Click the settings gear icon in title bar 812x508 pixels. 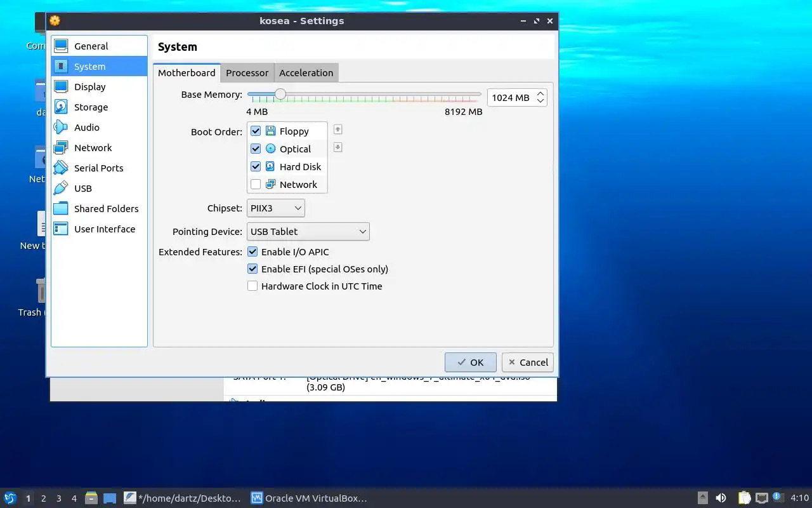click(x=55, y=21)
